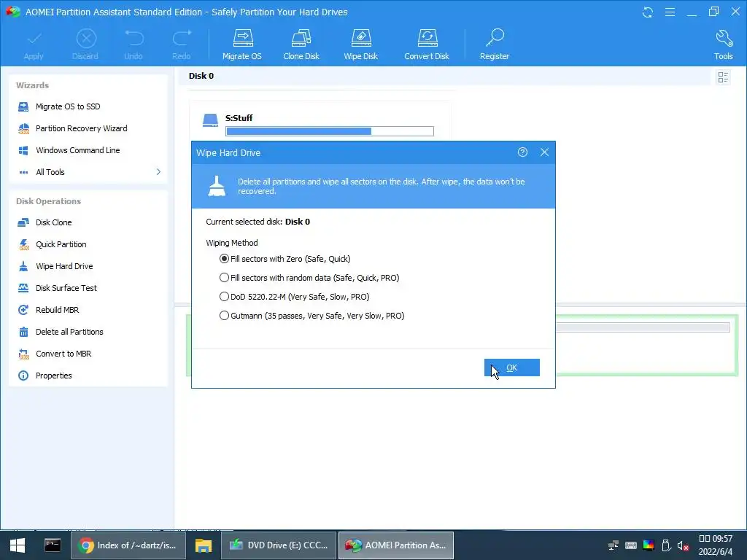Open the command prompt taskbar icon
This screenshot has height=560, width=747.
53,545
